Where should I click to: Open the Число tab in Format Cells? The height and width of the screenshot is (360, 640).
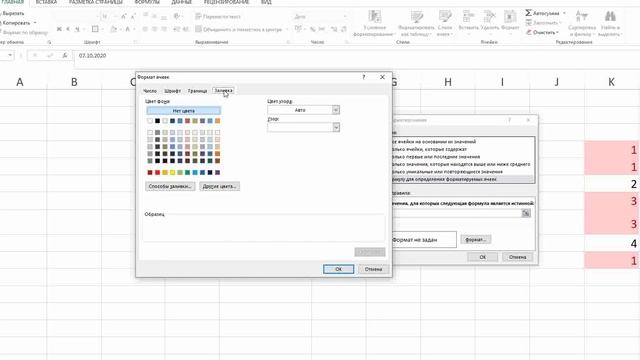(x=150, y=91)
